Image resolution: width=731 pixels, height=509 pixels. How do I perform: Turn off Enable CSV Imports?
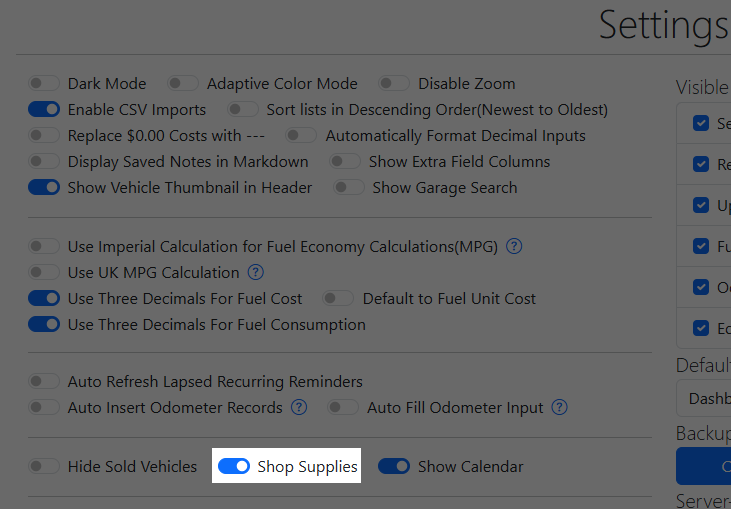point(44,110)
